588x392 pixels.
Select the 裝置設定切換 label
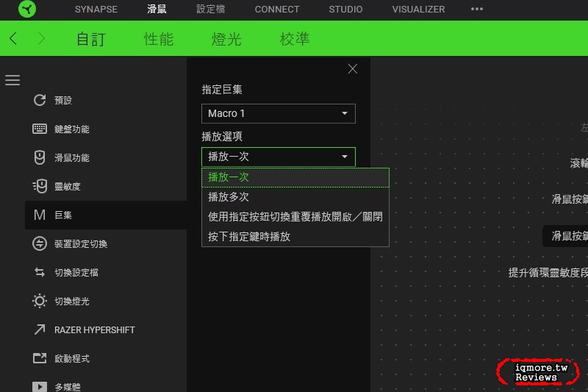(81, 244)
